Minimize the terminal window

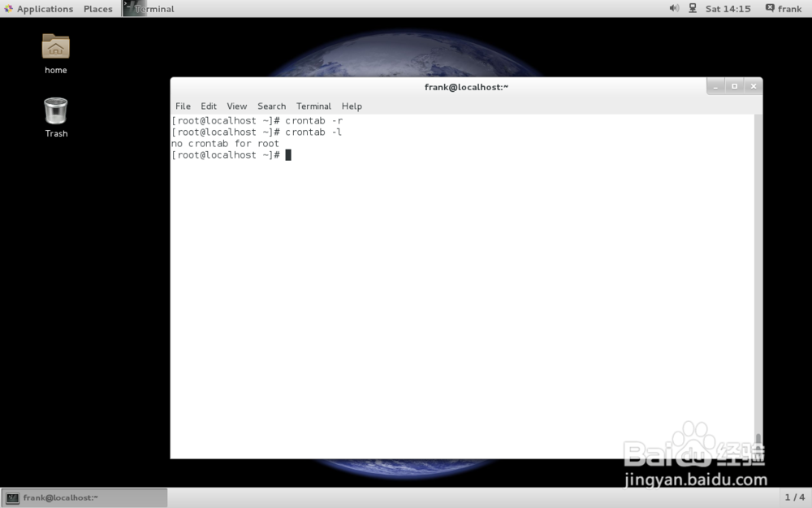point(715,87)
